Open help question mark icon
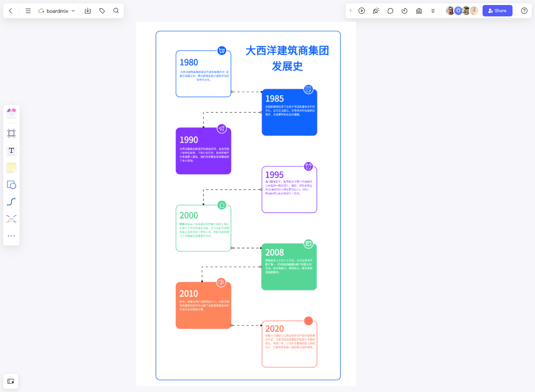The height and width of the screenshot is (392, 535). click(x=524, y=11)
